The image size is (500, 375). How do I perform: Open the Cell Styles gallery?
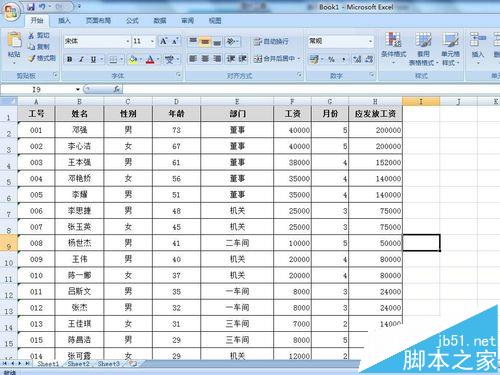pos(450,49)
